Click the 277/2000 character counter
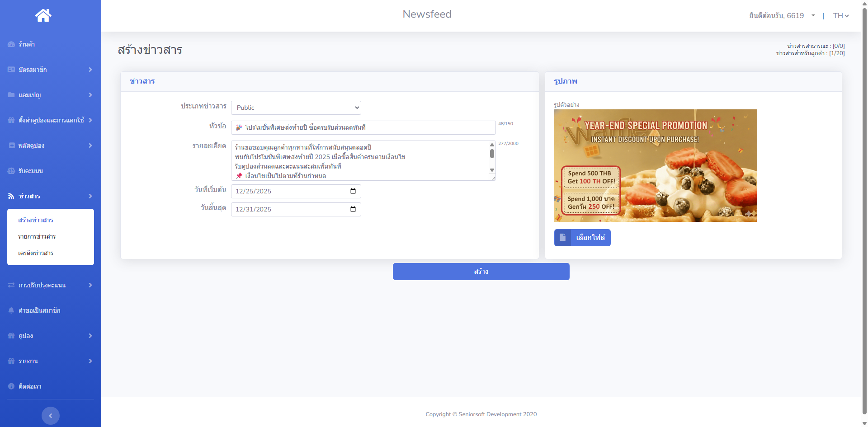 (508, 143)
